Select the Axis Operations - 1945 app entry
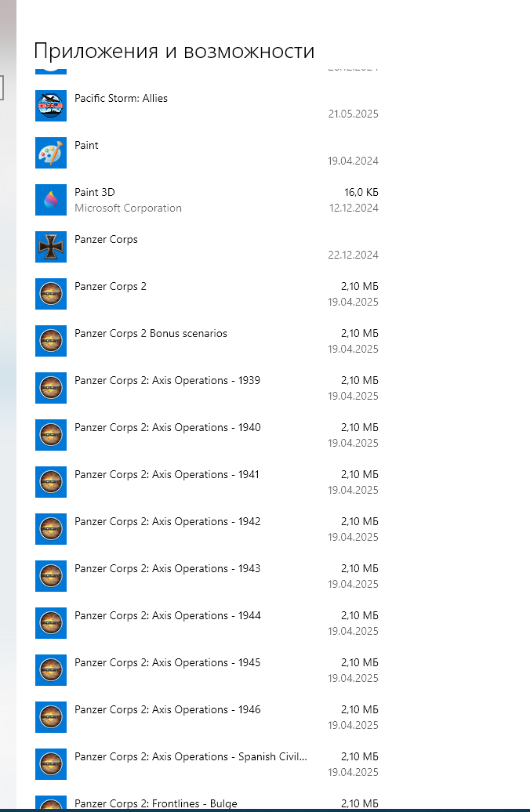This screenshot has height=812, width=530. (207, 671)
